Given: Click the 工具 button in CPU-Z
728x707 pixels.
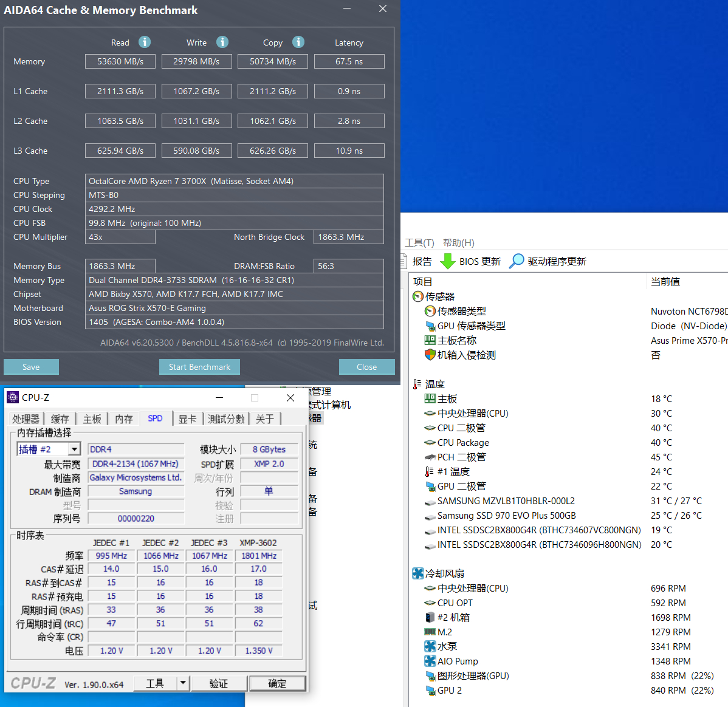Looking at the screenshot, I should click(x=155, y=683).
